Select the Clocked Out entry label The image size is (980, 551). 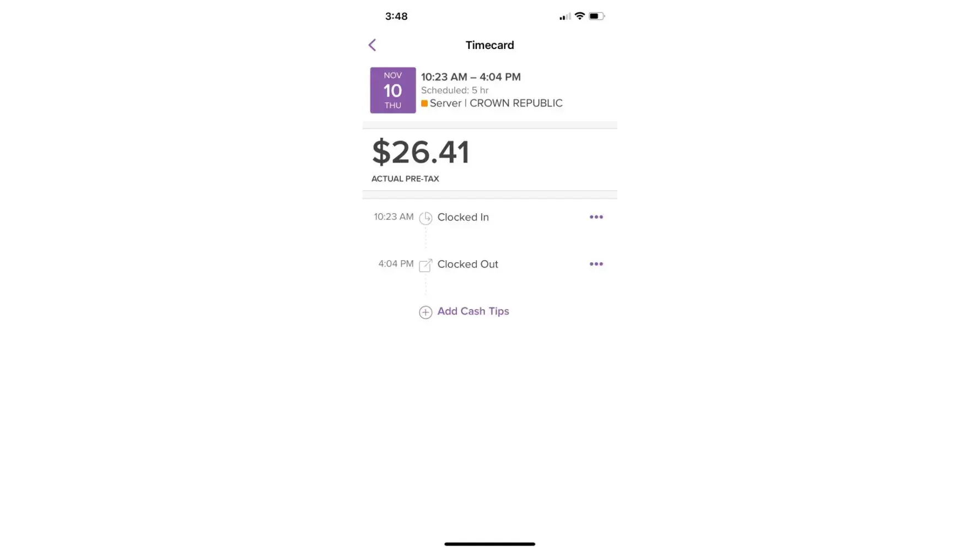(x=467, y=264)
